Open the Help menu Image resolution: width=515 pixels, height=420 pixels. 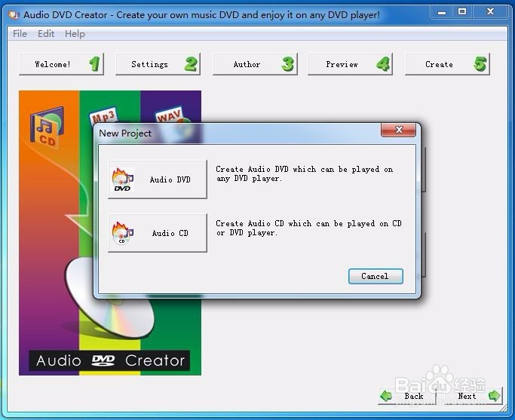pos(75,33)
